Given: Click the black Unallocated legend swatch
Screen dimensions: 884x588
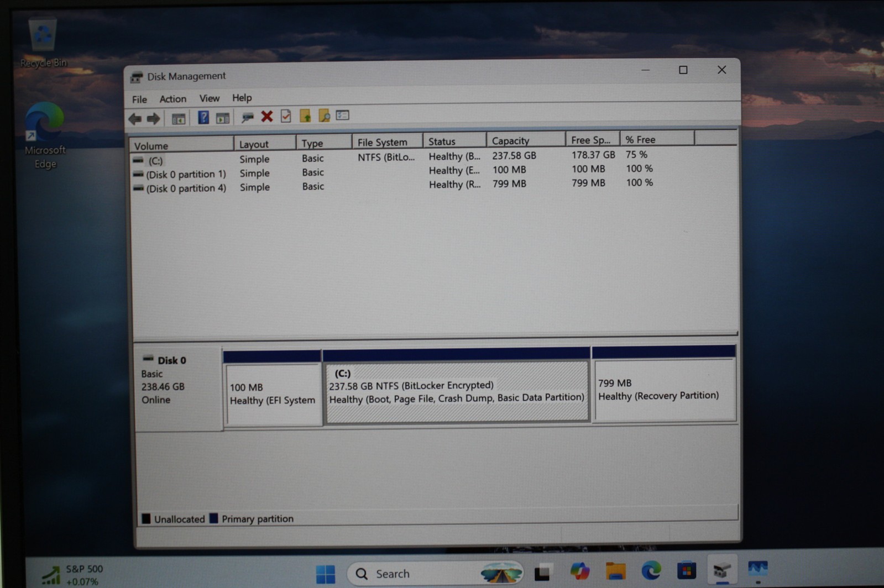Looking at the screenshot, I should 146,518.
